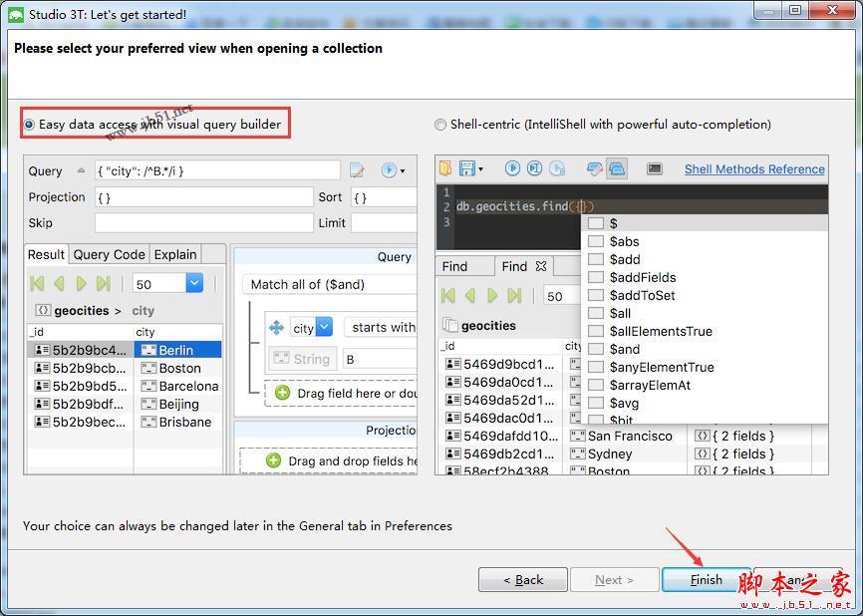
Task: Go to previous page in shell Find results
Action: pos(470,296)
